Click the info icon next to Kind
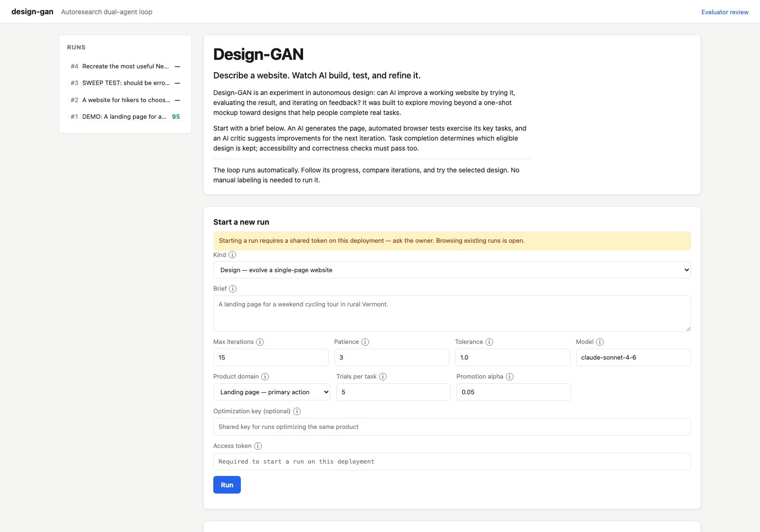 232,255
